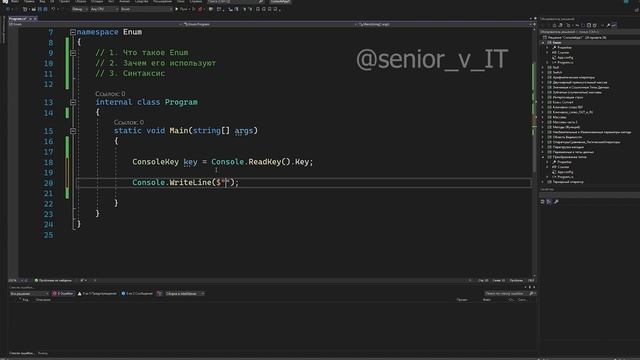Viewport: 640px width, 360px height.
Task: Click the no-problems-found status indicator
Action: 53,280
